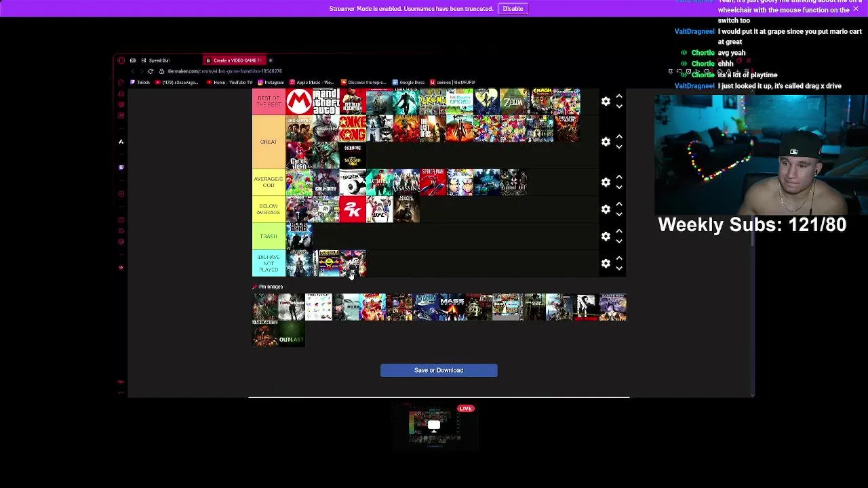Open settings gear for GREAT tier
The width and height of the screenshot is (868, 488).
click(x=606, y=142)
